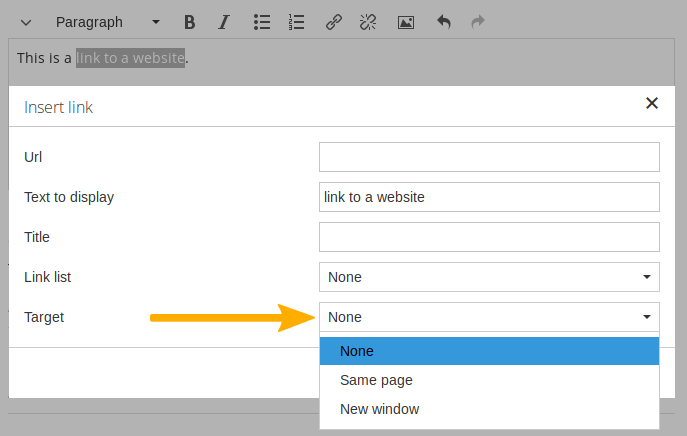Open the Paragraph format dropdown

[x=106, y=22]
